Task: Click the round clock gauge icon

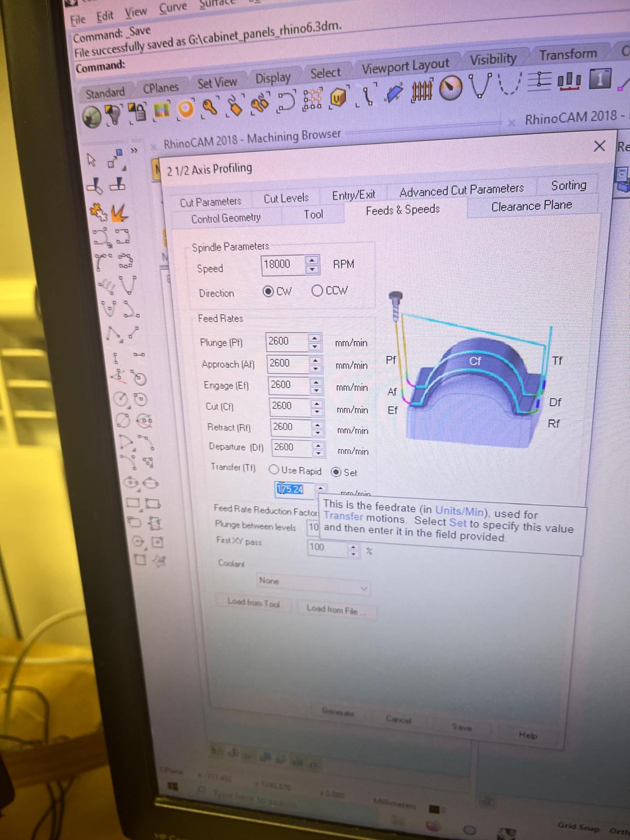Action: pos(450,88)
